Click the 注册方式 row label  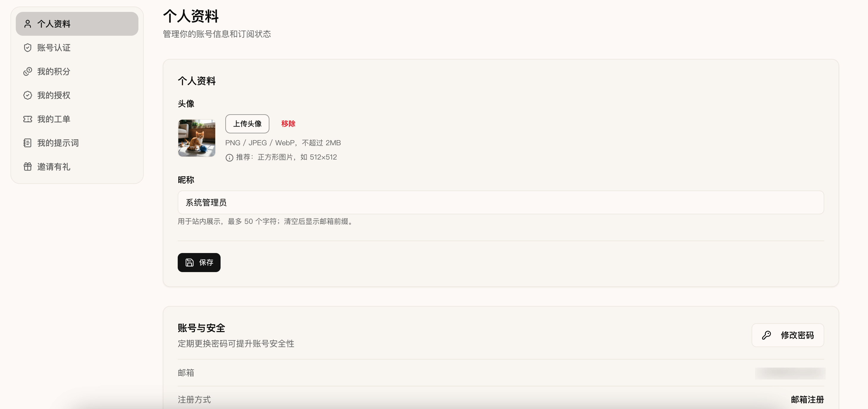point(194,399)
